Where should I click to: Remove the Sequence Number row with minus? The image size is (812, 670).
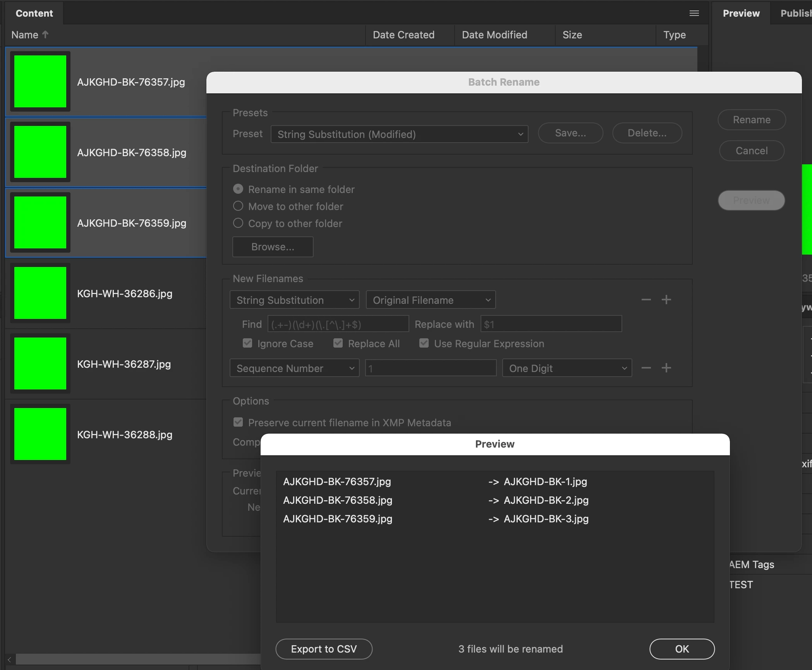point(646,368)
